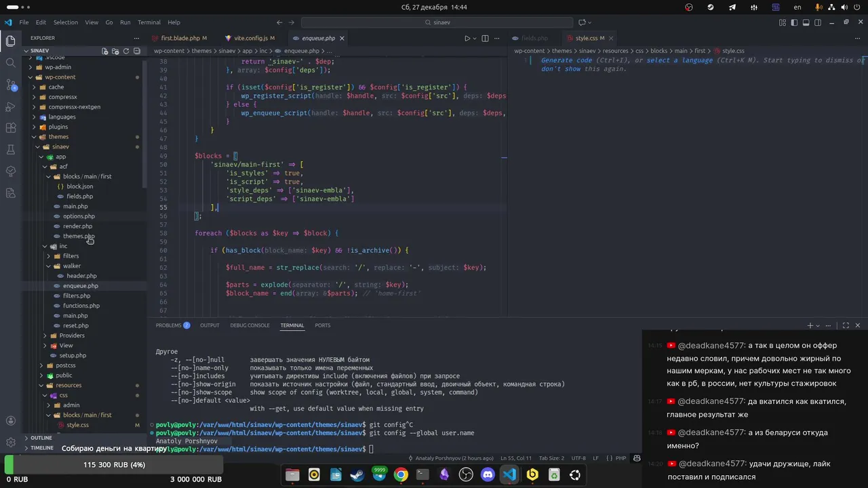This screenshot has width=868, height=488.
Task: Open the File menu
Action: pos(24,22)
